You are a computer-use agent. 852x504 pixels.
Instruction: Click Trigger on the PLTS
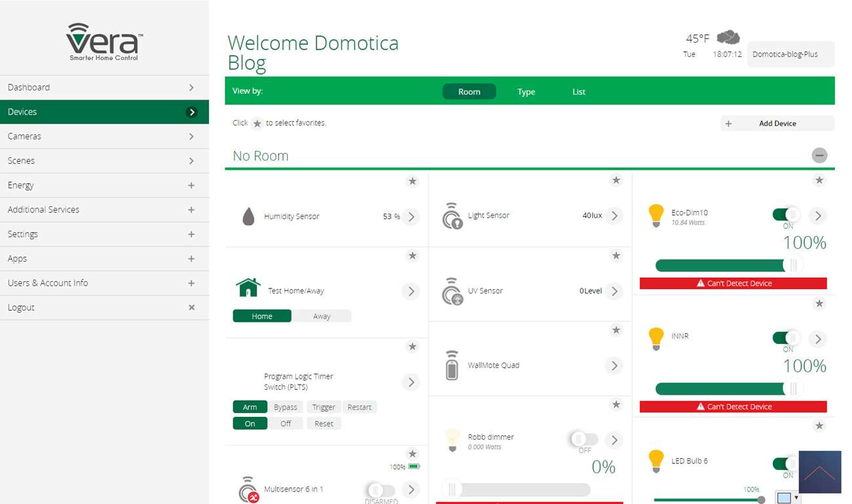click(x=324, y=407)
